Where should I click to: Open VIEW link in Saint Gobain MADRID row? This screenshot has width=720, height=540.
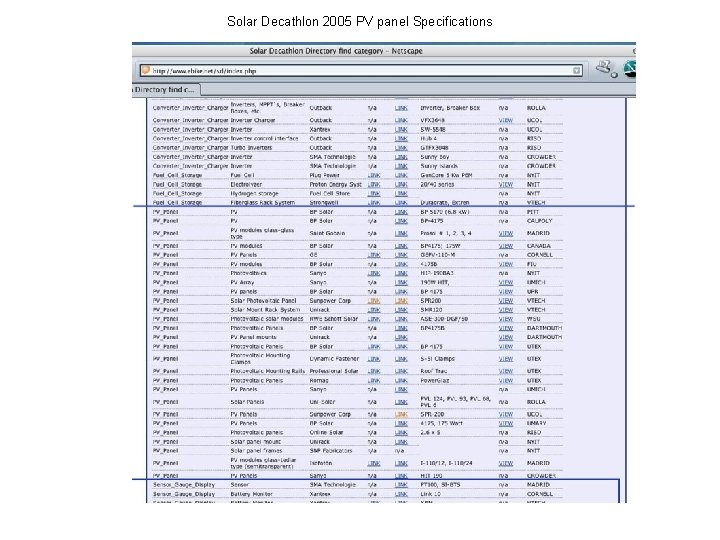[506, 233]
